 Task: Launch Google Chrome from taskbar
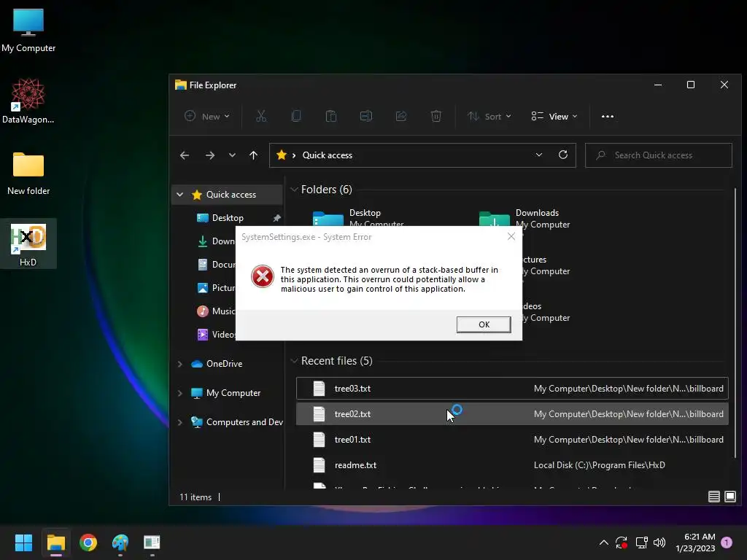click(88, 542)
